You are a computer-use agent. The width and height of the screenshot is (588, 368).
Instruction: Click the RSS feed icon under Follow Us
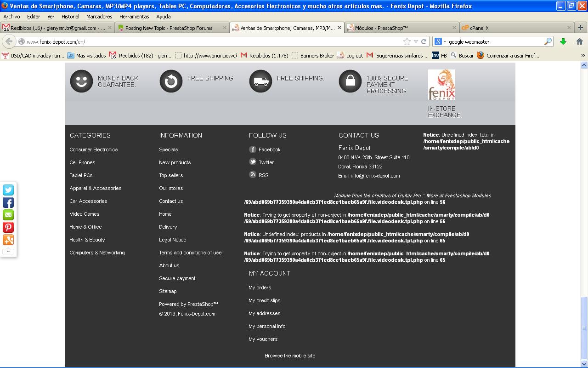pyautogui.click(x=253, y=175)
